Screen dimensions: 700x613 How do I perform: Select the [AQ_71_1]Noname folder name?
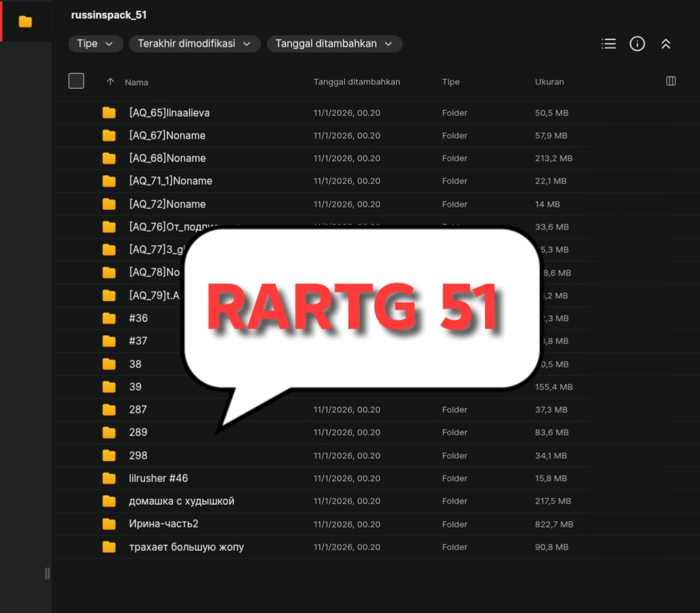coord(170,181)
